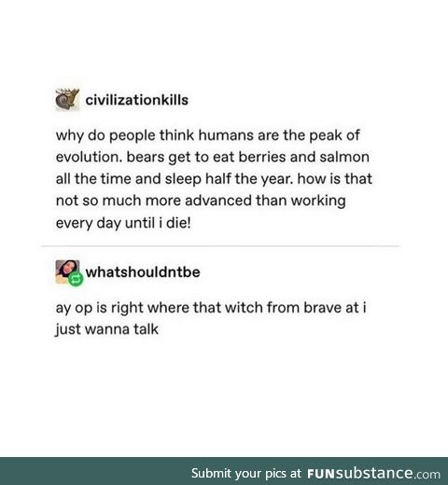Open the whatshouldntbe profile avatar
Viewport: 448px width, 485px height.
(67, 271)
